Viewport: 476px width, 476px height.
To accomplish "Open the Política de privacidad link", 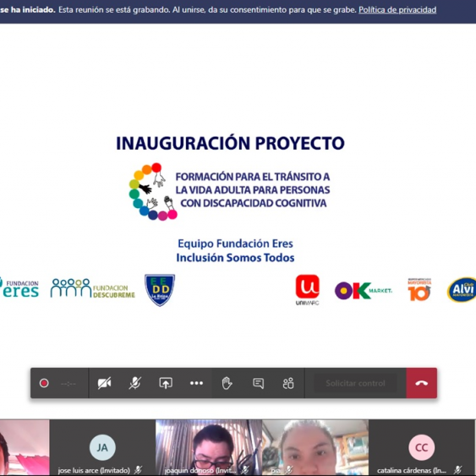I will pyautogui.click(x=397, y=10).
